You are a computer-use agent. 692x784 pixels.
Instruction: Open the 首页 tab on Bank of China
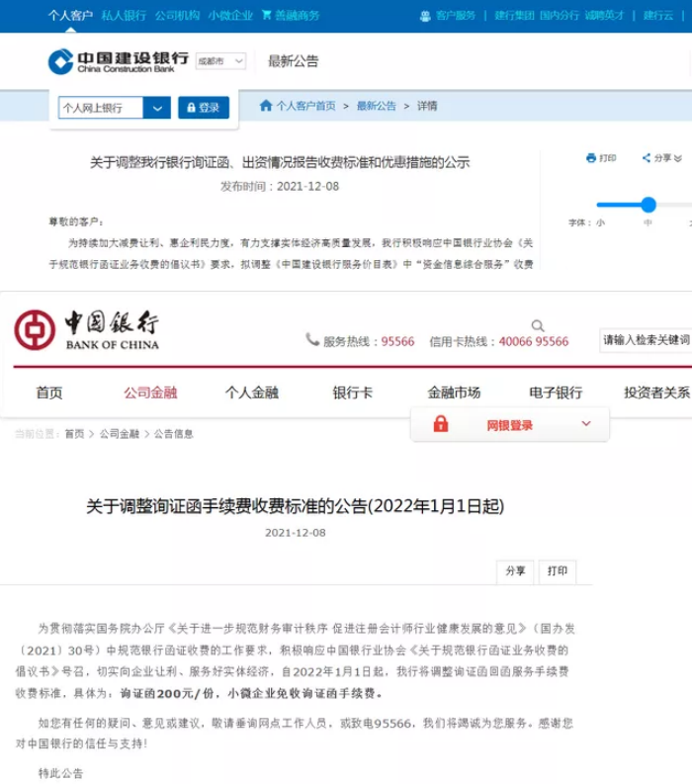coord(49,393)
